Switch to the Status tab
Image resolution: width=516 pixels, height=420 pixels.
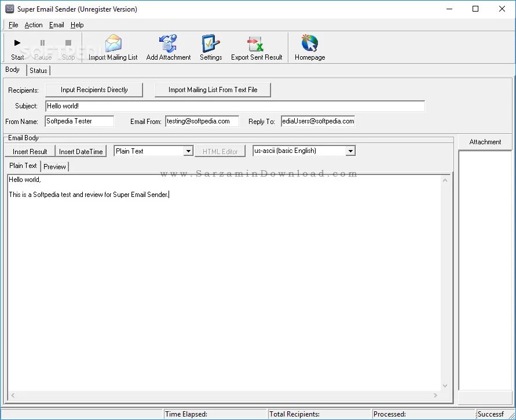[x=38, y=71]
